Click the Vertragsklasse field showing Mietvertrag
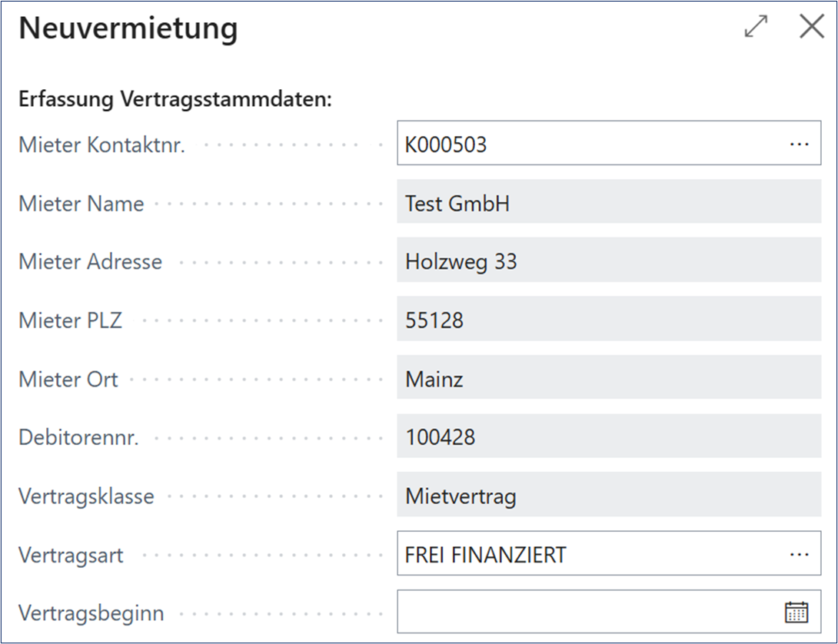 [538, 496]
